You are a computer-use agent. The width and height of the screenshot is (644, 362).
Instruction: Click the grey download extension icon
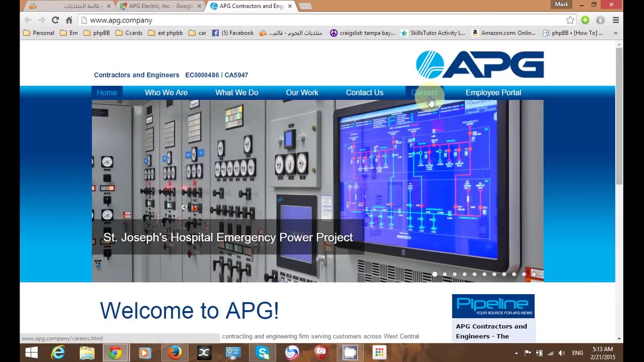(600, 20)
